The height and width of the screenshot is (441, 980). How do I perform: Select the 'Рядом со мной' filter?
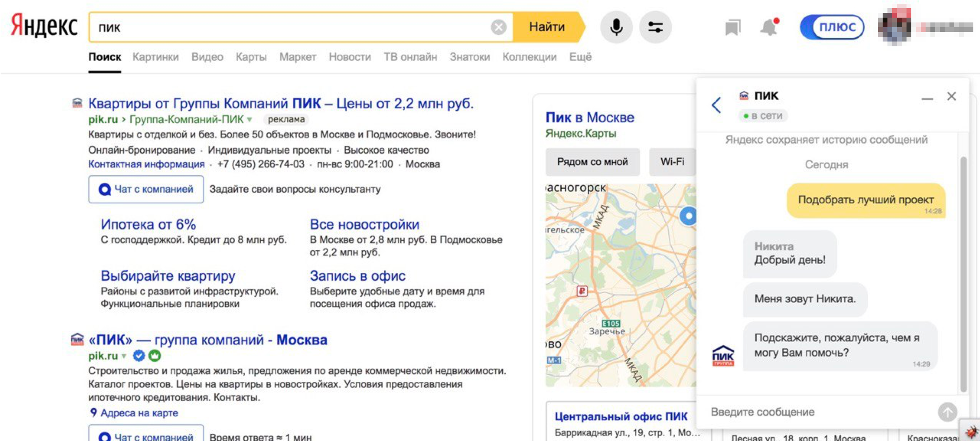(x=592, y=162)
